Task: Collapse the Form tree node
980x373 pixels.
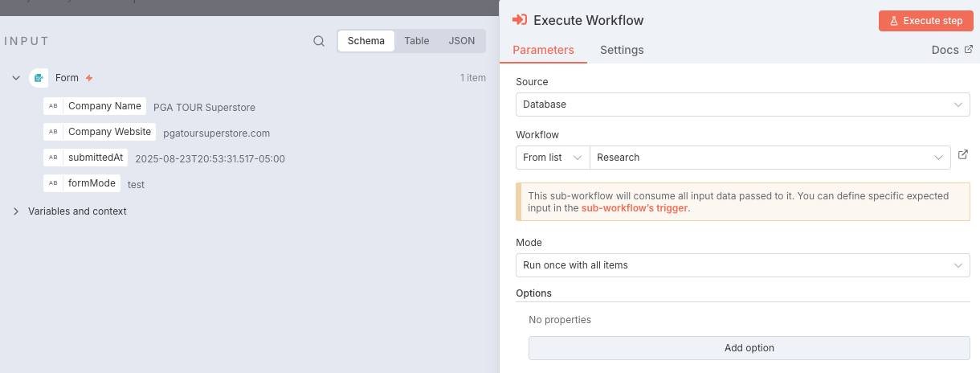Action: coord(16,78)
